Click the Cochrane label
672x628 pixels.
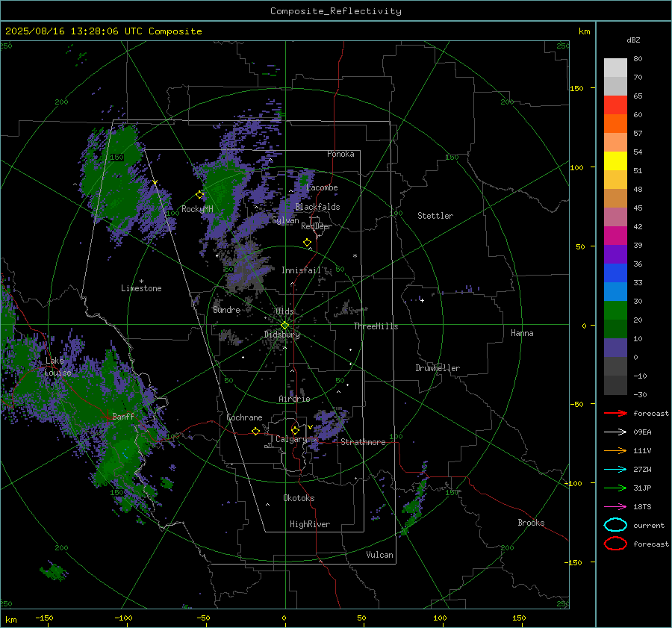(x=244, y=417)
